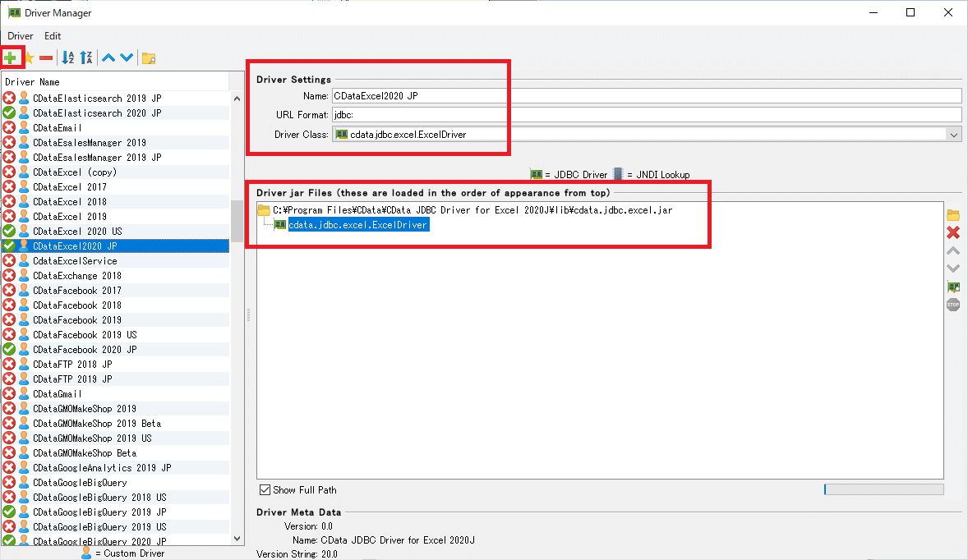This screenshot has width=968, height=560.
Task: Click user icon beside CDataFTP 2018 JP
Action: 24,364
